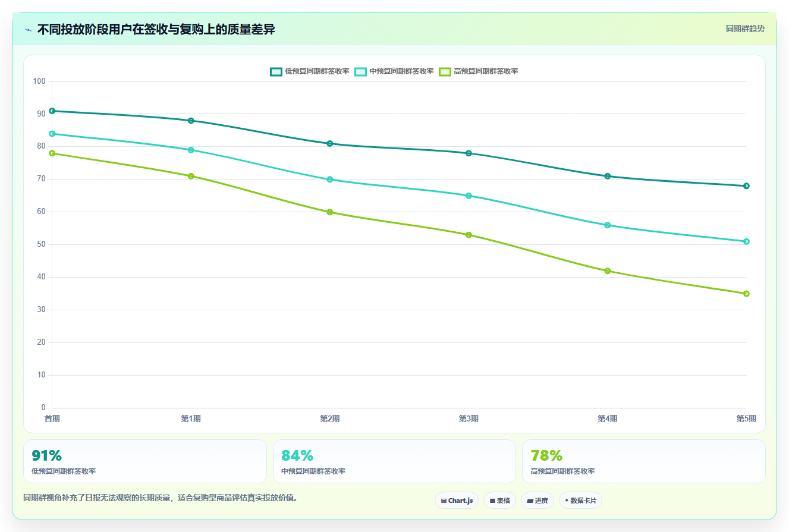Screen dimensions: 789x532
Task: Click high-budget data point at 首期 (78)
Action: click(x=52, y=153)
